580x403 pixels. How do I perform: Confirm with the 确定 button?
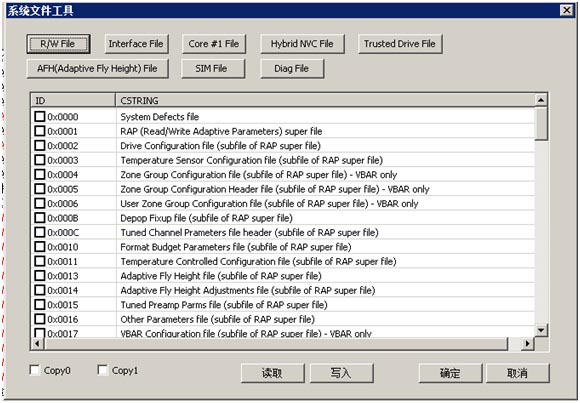click(450, 373)
